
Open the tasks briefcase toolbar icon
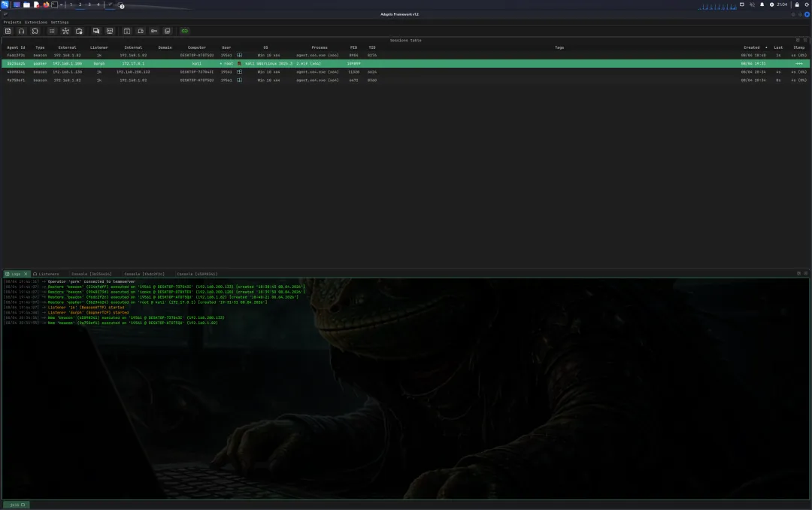coord(79,31)
